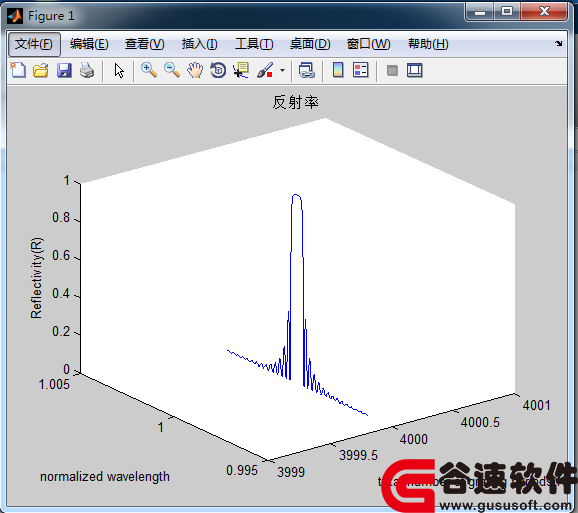Save the figure using floppy disk icon
The height and width of the screenshot is (513, 578).
64,70
